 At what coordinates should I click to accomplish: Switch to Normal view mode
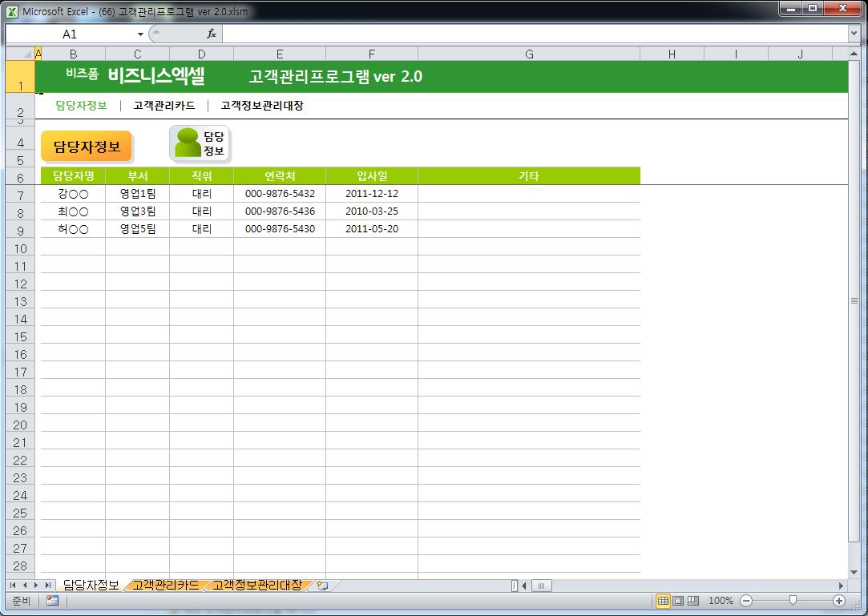(x=663, y=601)
